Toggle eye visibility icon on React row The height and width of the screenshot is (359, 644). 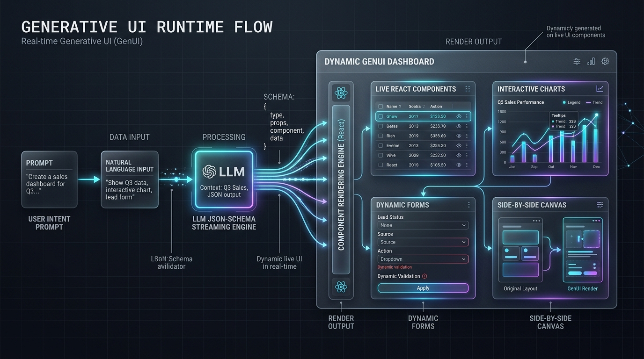tap(459, 165)
